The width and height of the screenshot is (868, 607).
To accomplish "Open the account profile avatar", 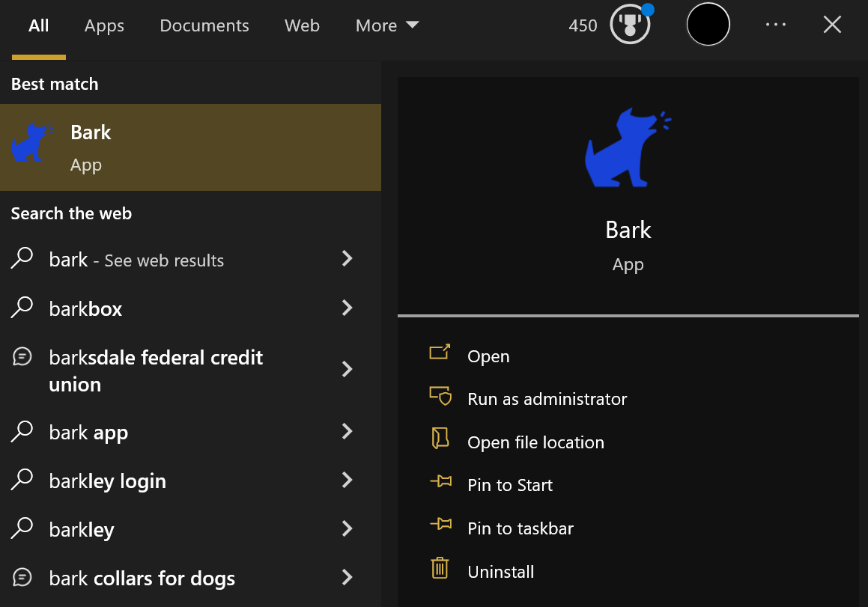I will tap(708, 24).
